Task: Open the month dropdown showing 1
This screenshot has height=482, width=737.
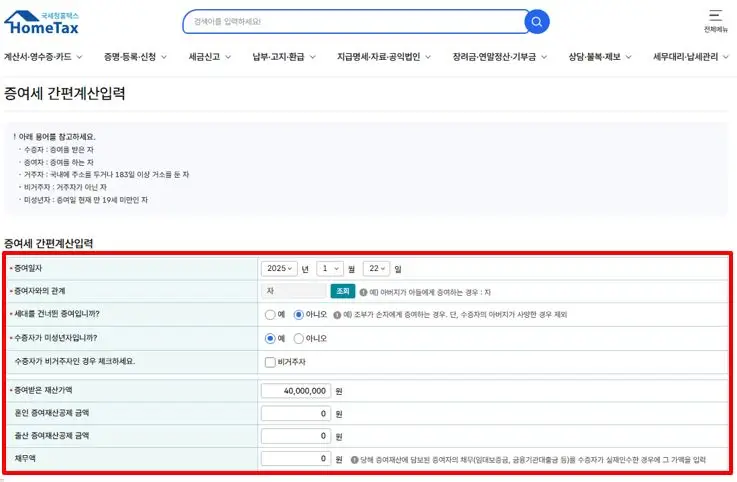Action: point(330,269)
